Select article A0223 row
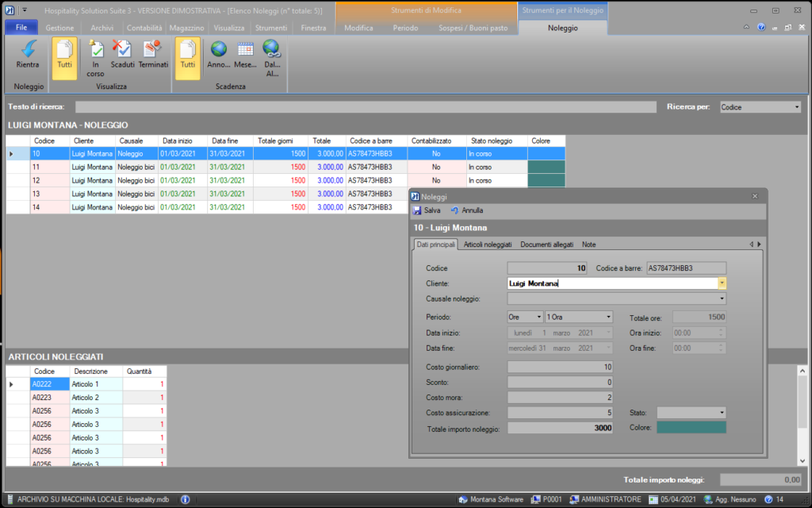Image resolution: width=812 pixels, height=508 pixels. click(86, 398)
